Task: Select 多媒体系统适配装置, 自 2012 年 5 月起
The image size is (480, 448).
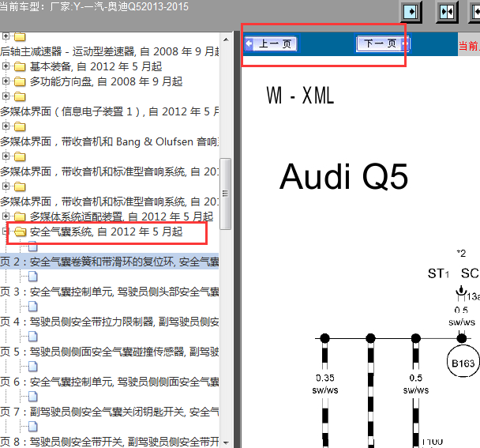Action: click(122, 216)
